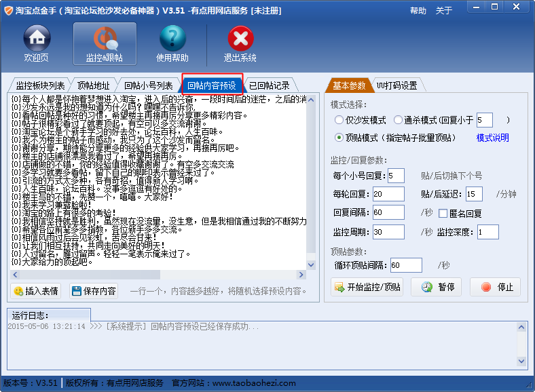Screen dimensions: 535x392
Task: Select the 监控&跟帖 toolbar icon
Action: coord(105,43)
